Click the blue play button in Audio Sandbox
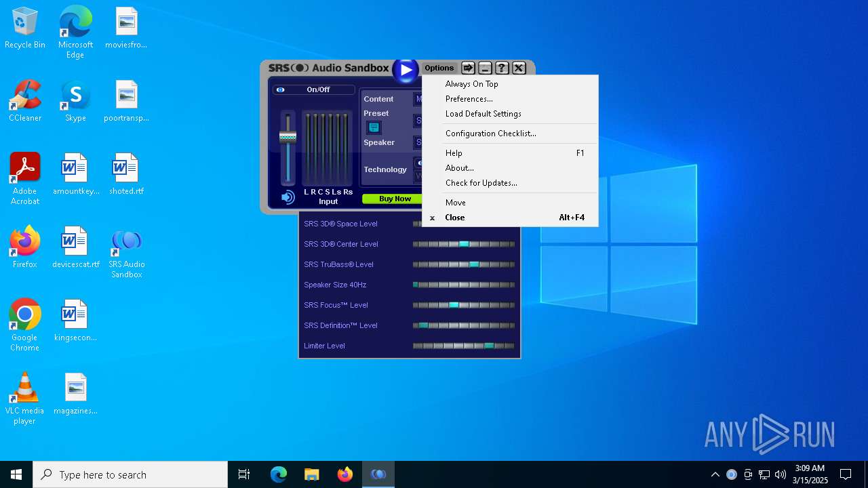 pos(406,70)
